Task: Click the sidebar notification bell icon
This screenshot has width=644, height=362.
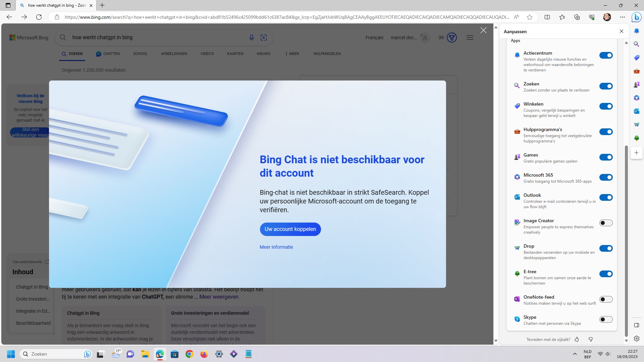Action: [637, 31]
